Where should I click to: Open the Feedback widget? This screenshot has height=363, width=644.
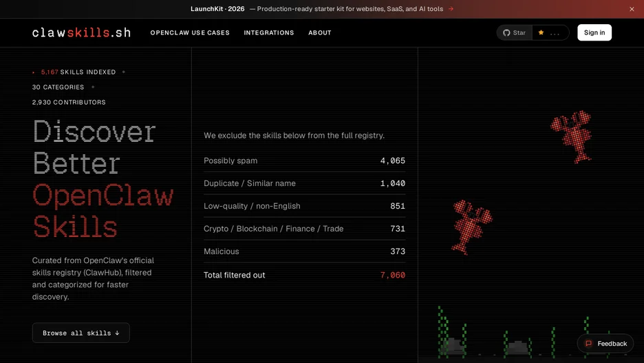(x=605, y=343)
